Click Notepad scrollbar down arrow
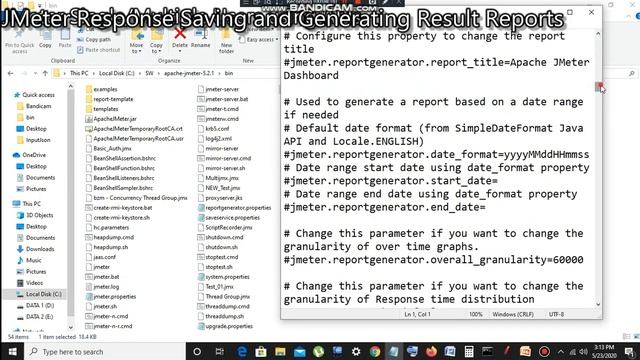This screenshot has height=360, width=640. 598,304
